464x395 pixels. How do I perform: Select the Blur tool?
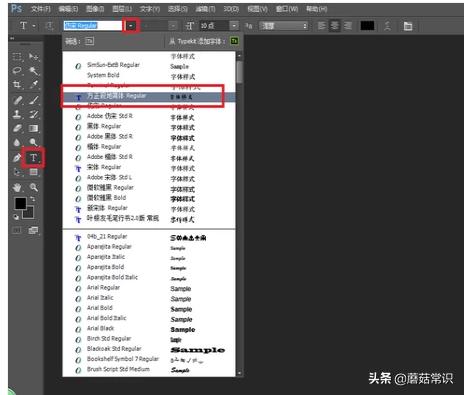pos(17,143)
